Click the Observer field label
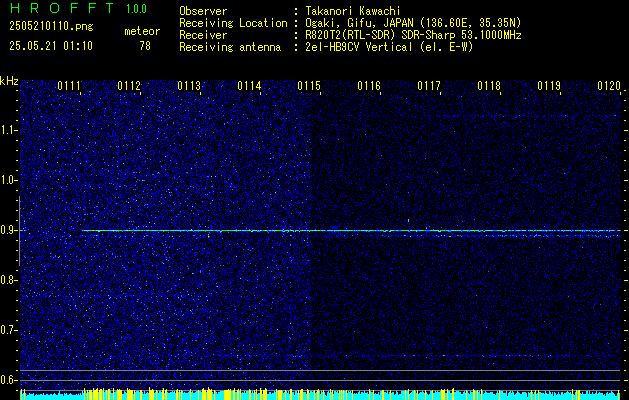 pos(203,11)
